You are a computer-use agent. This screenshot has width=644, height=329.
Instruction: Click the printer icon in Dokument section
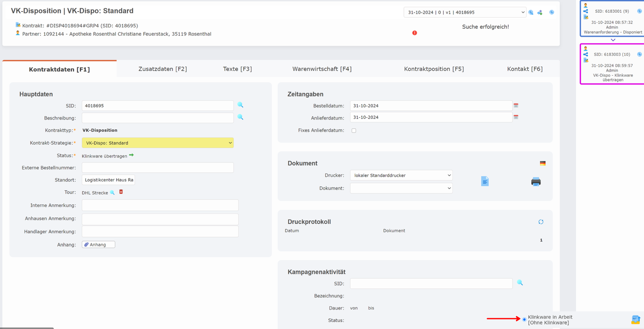click(x=536, y=182)
